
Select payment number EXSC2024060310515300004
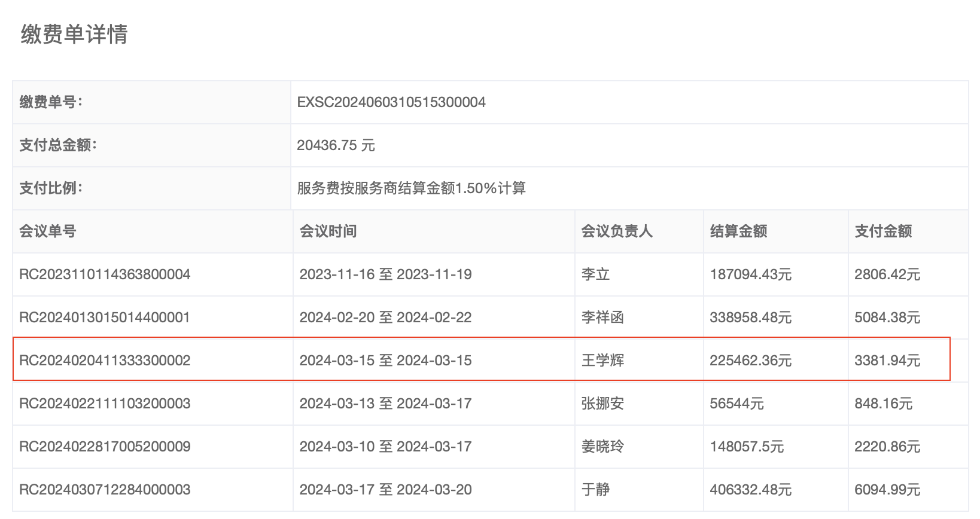click(391, 102)
